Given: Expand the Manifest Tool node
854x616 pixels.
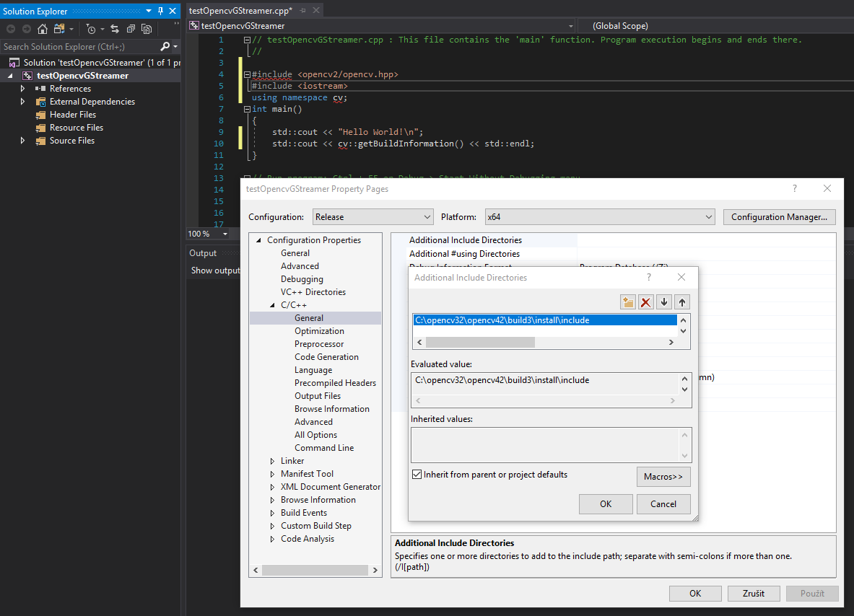Looking at the screenshot, I should coord(272,474).
